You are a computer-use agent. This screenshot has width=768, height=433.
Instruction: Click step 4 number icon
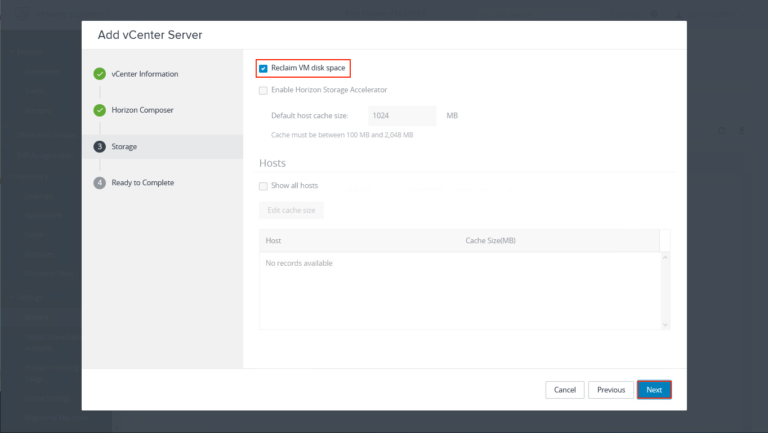[x=99, y=183]
